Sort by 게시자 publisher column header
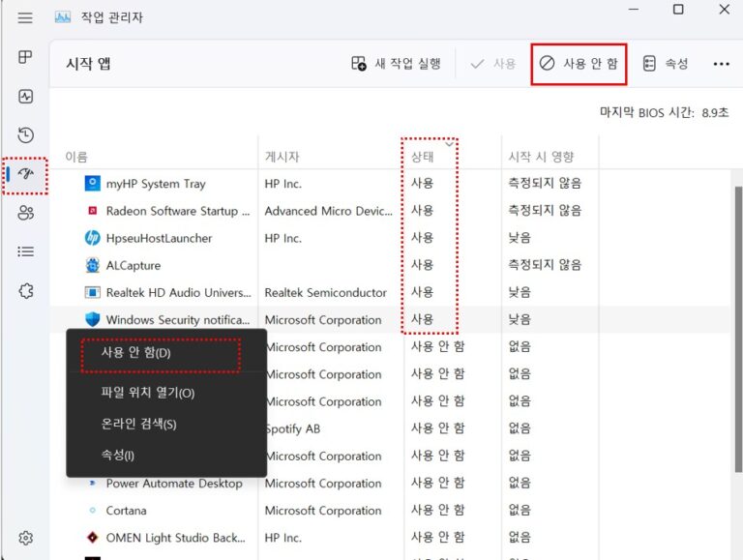 pos(282,157)
